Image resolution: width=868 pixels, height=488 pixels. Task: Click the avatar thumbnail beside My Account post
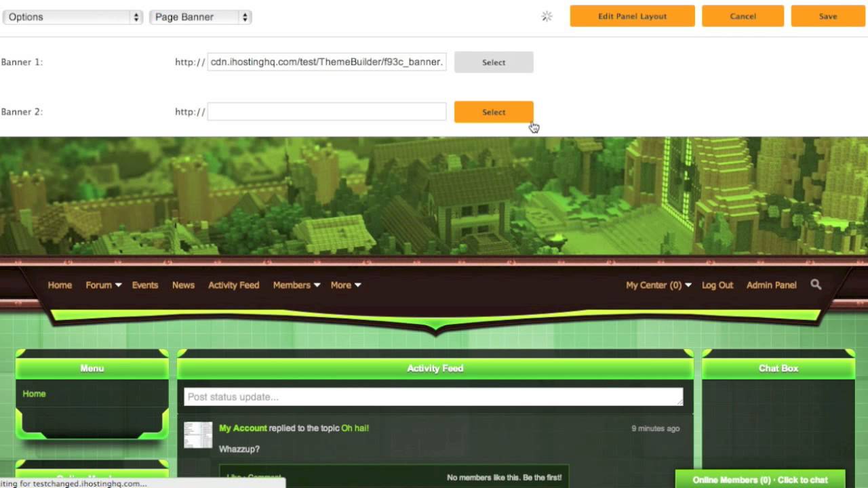(x=198, y=434)
